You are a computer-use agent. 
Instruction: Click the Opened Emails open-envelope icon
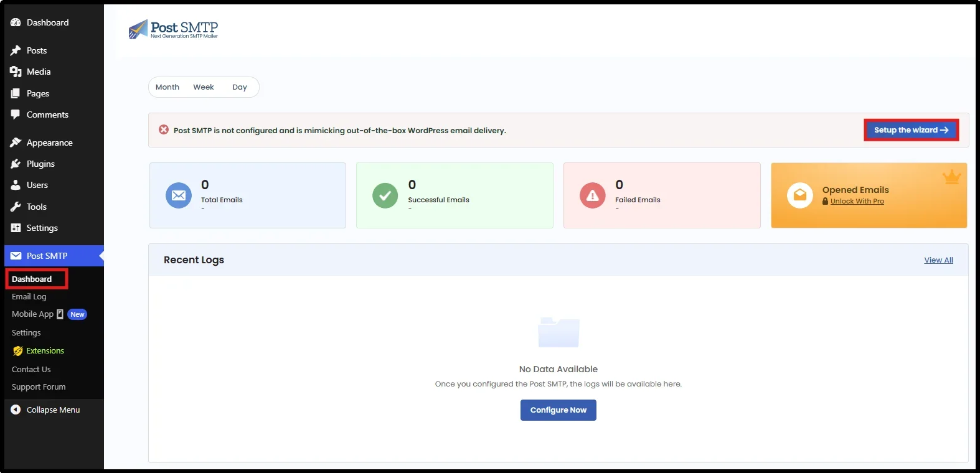[800, 195]
